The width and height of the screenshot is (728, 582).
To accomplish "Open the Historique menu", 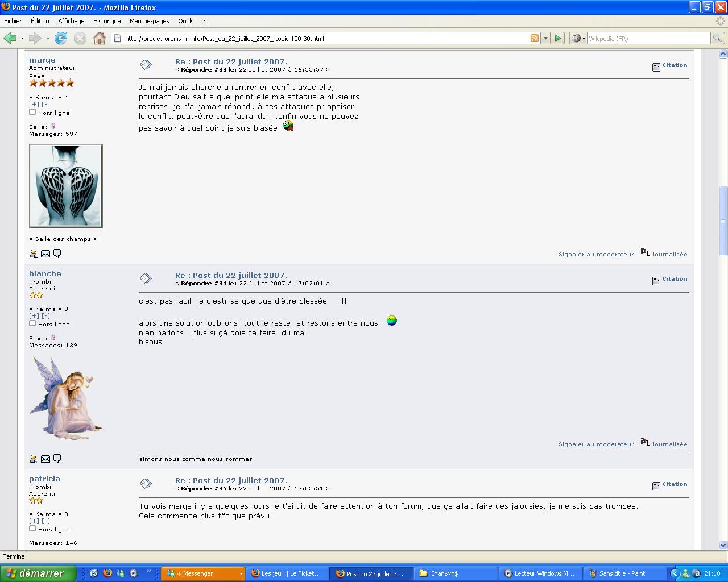I will pos(107,21).
